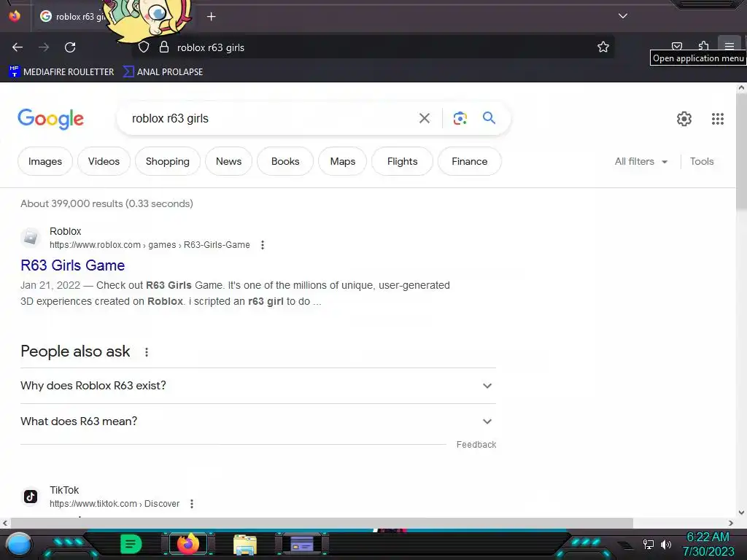Filter results by Maps
The image size is (747, 560).
point(343,161)
